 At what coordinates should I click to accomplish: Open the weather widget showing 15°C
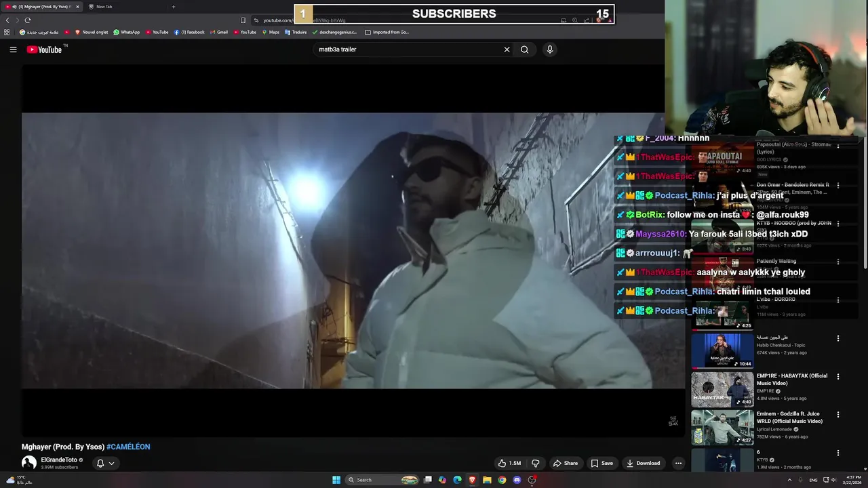click(20, 480)
